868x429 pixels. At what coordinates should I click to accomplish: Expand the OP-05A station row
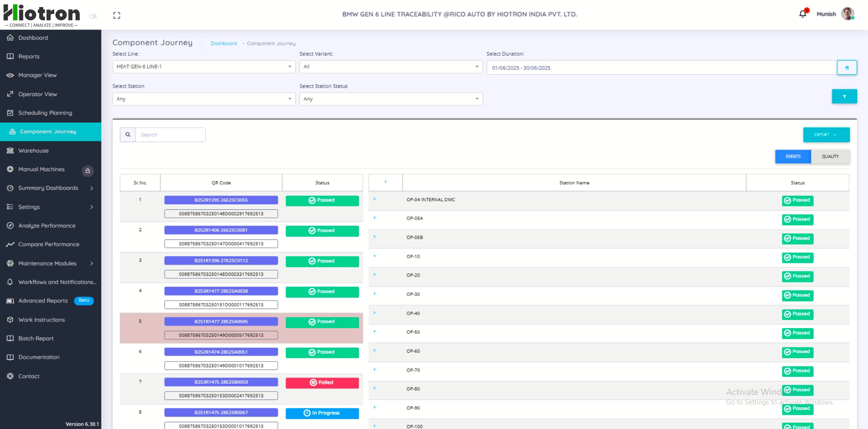point(374,218)
